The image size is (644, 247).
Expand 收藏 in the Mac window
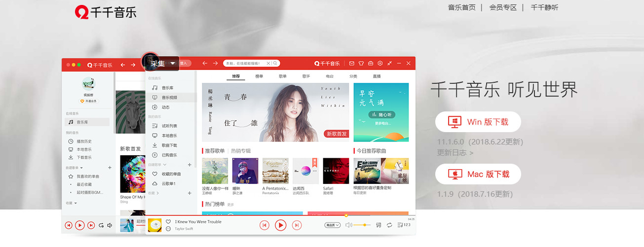click(75, 203)
